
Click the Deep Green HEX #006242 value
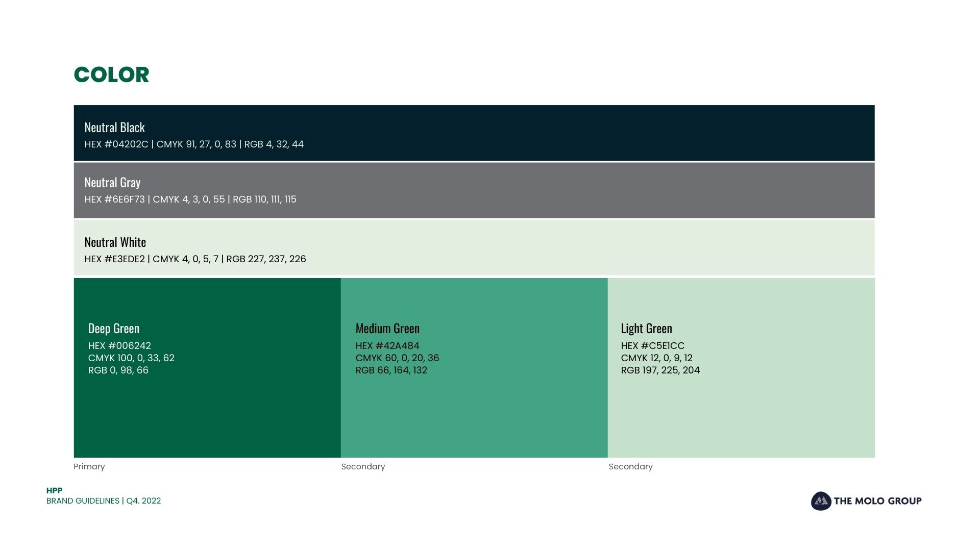119,346
